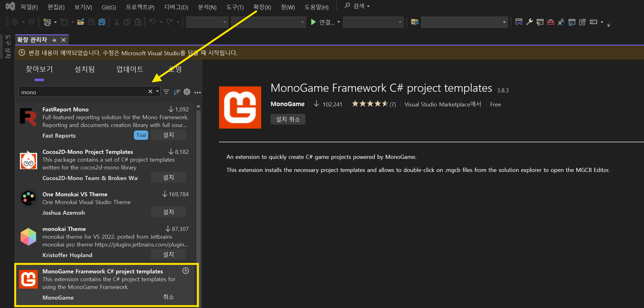The width and height of the screenshot is (644, 308).
Task: Expand the undo history dropdown arrow
Action: 161,22
